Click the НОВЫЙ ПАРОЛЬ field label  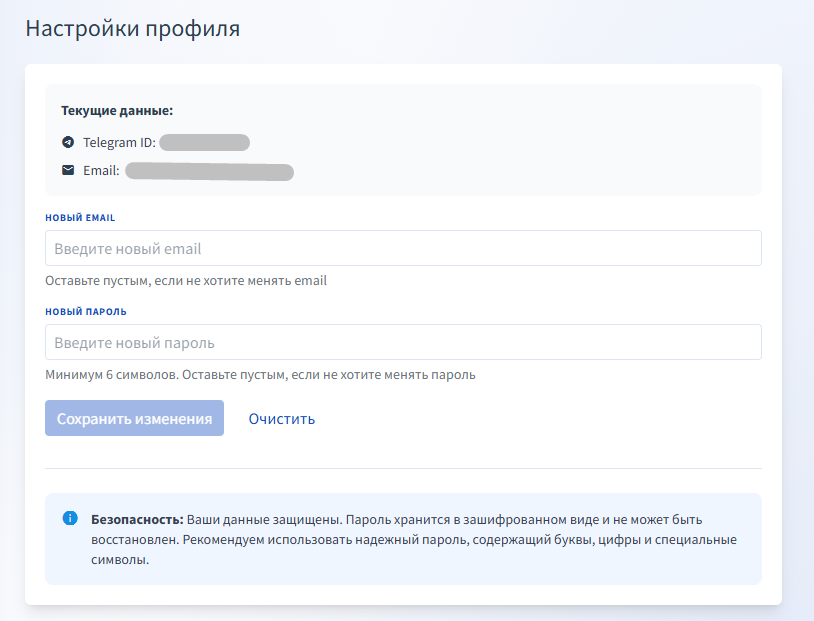86,311
